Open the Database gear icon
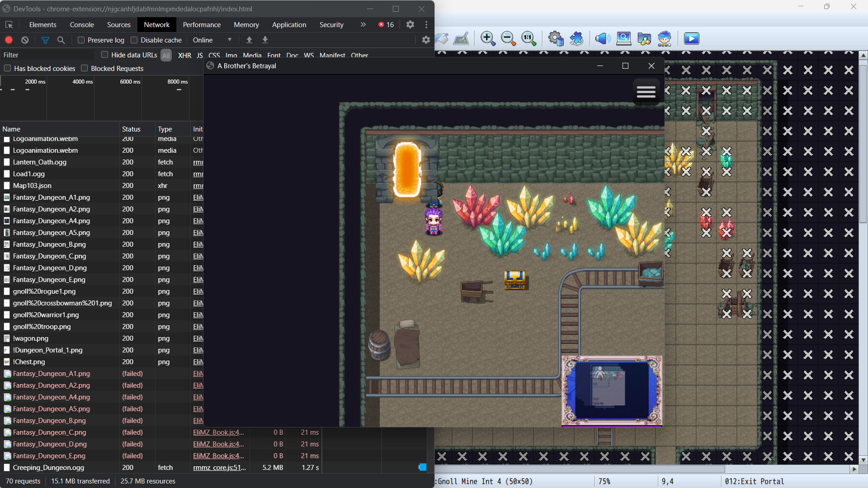The width and height of the screenshot is (868, 488). pyautogui.click(x=556, y=38)
